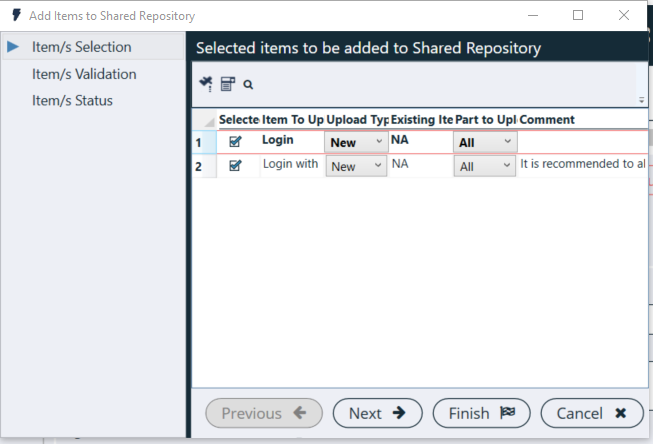Go to Item/s Validation step
The height and width of the screenshot is (444, 653).
pyautogui.click(x=84, y=74)
